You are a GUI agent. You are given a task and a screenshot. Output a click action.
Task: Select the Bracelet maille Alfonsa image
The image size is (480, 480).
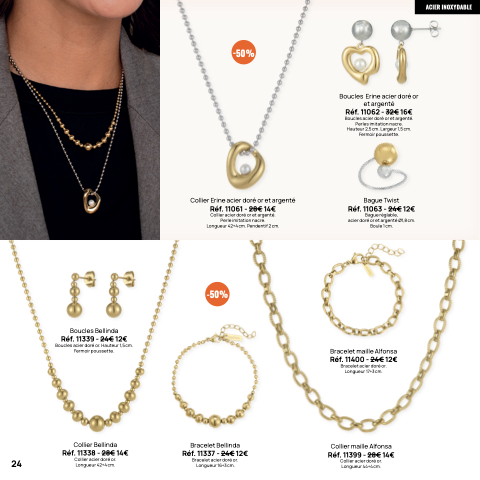tap(363, 291)
